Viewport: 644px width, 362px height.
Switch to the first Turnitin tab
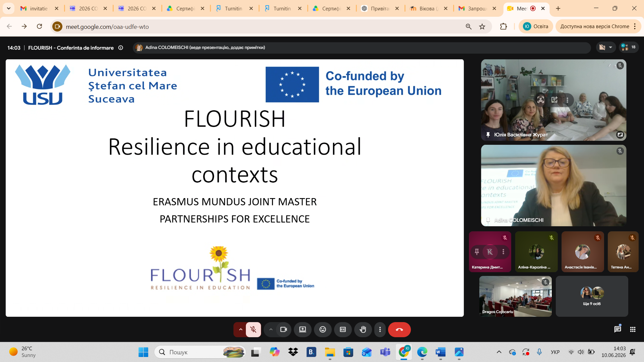click(234, 8)
